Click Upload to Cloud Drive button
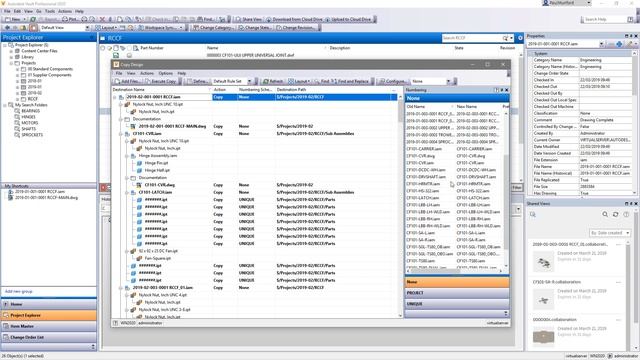 click(x=349, y=19)
